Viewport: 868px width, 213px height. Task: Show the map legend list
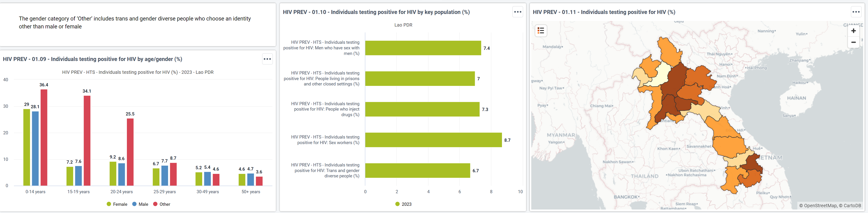(x=541, y=31)
